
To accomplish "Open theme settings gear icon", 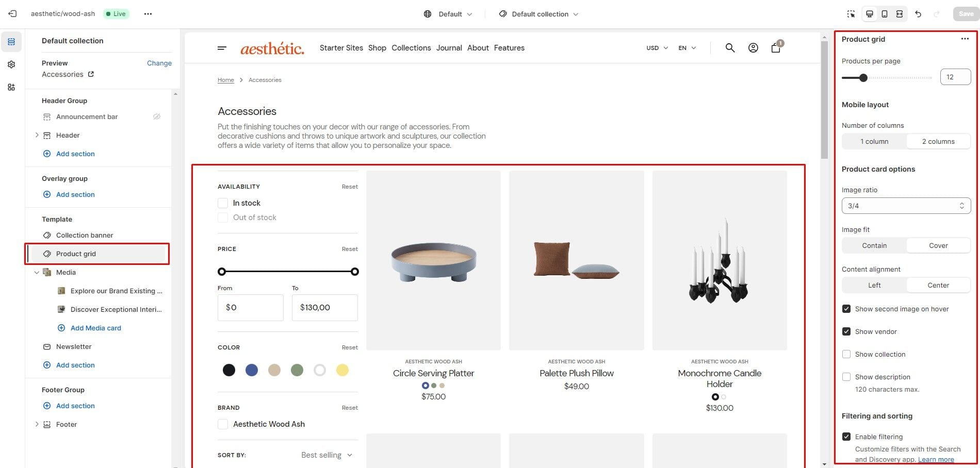I will [11, 64].
